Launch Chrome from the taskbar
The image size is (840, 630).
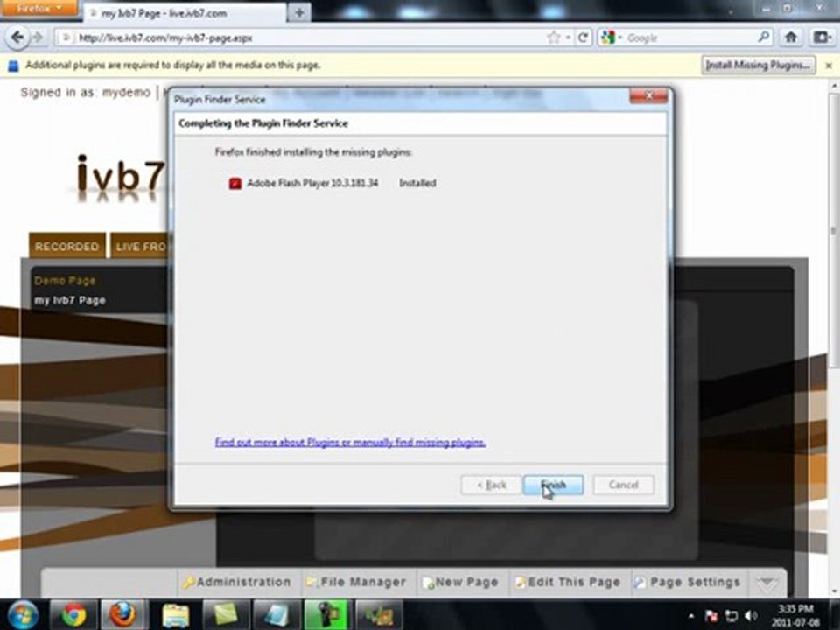73,614
